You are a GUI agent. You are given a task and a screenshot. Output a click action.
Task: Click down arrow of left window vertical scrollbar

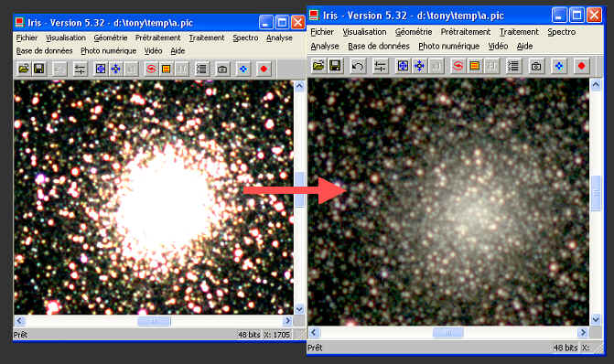[x=299, y=309]
